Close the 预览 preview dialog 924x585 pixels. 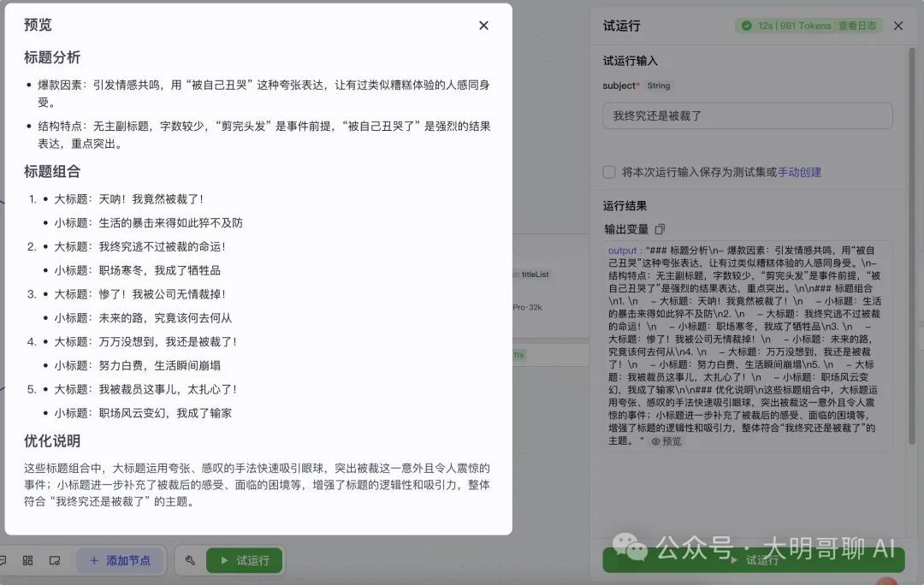(x=483, y=26)
